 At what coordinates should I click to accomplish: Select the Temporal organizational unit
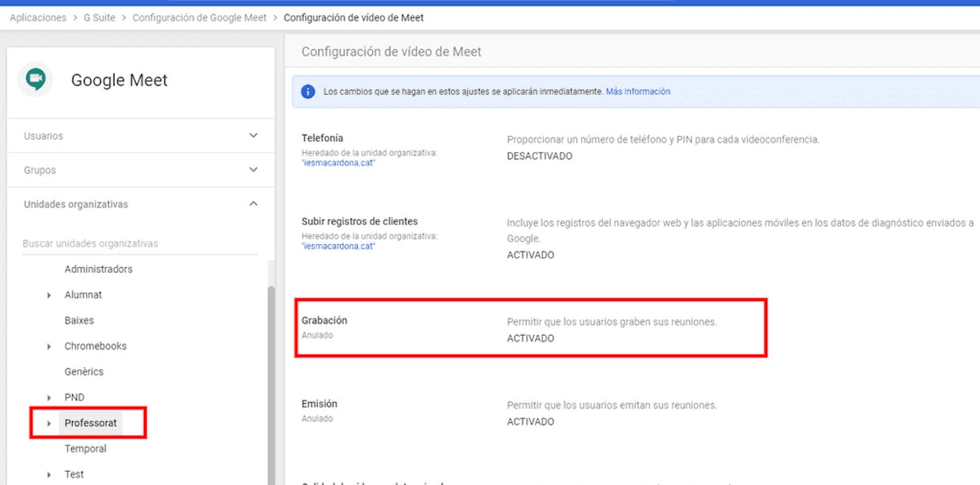tap(85, 449)
